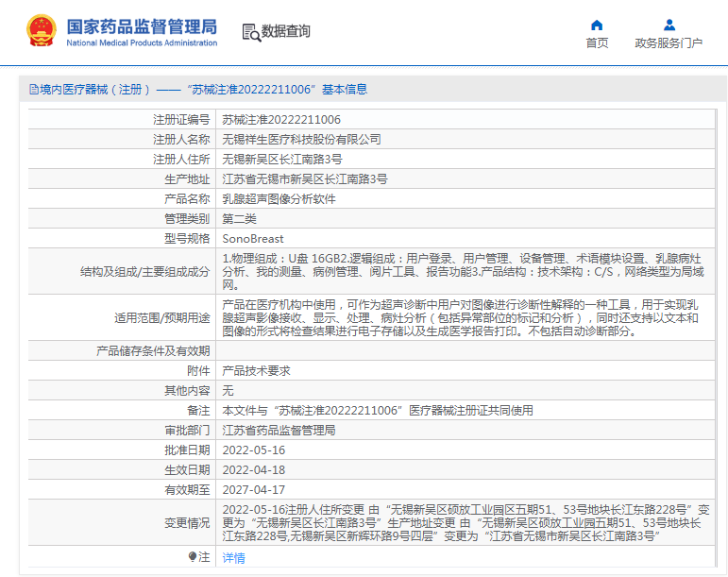Viewport: 728px width, 577px height.
Task: Click the national emblem logo
Action: click(x=42, y=31)
